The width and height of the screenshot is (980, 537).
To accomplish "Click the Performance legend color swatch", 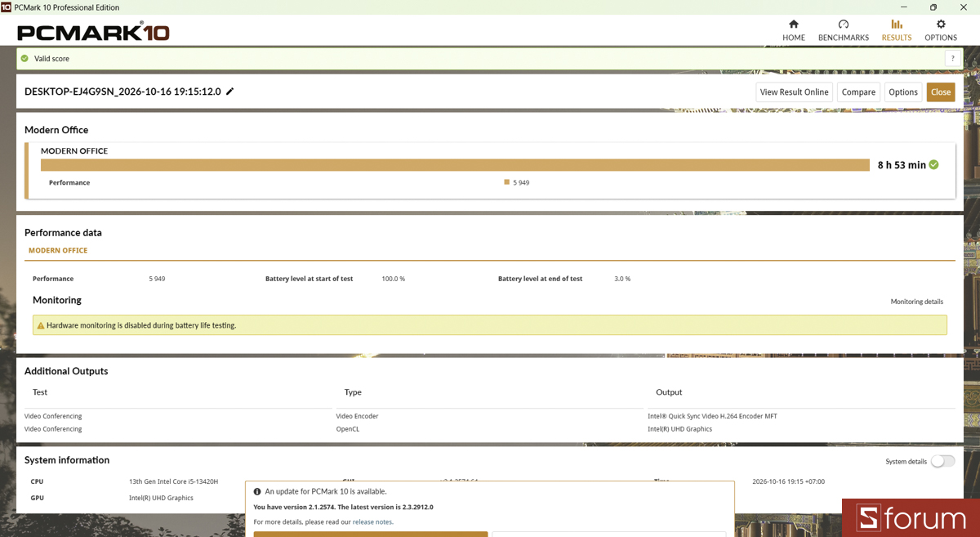I will [507, 182].
